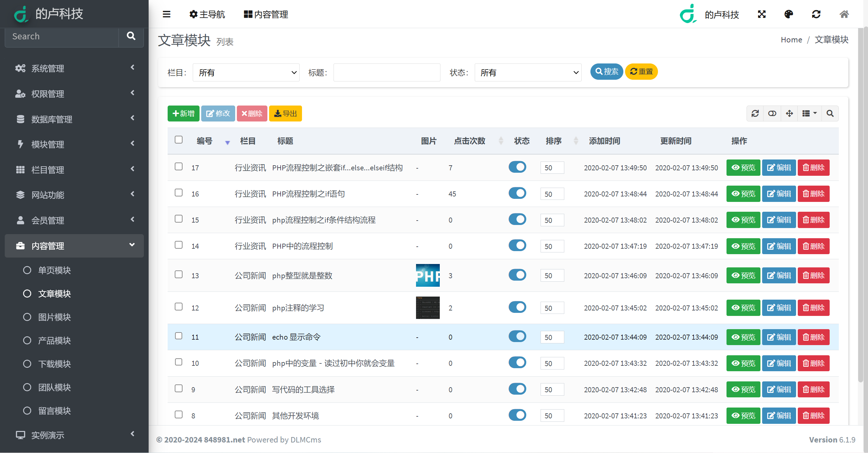Image resolution: width=868 pixels, height=453 pixels.
Task: Click the theme/palette icon in top bar
Action: (789, 14)
